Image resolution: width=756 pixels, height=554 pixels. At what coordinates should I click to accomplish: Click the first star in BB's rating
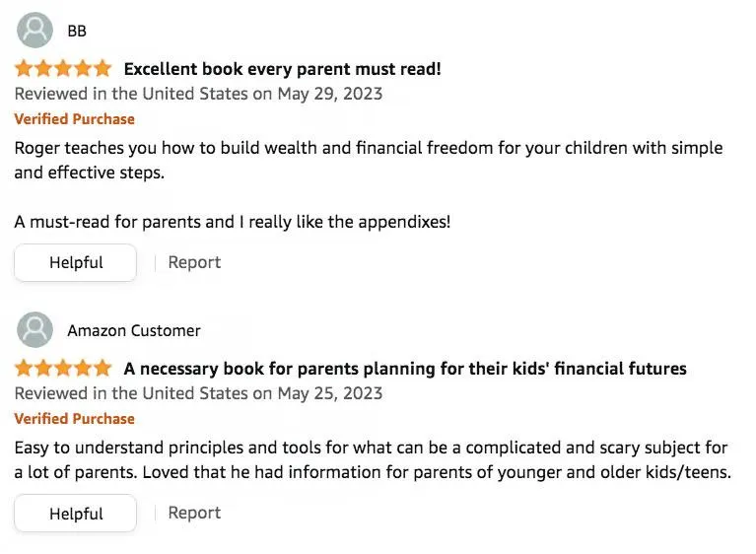(x=25, y=69)
